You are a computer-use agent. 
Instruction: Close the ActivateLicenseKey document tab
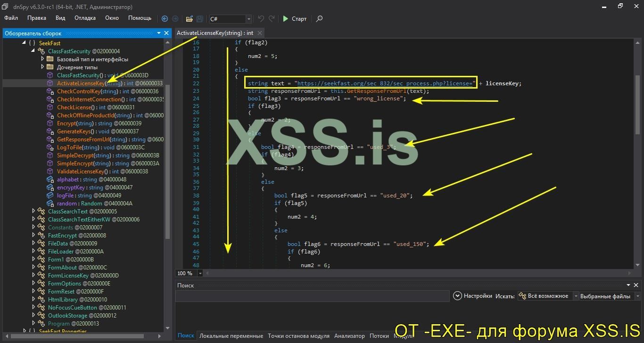[259, 33]
